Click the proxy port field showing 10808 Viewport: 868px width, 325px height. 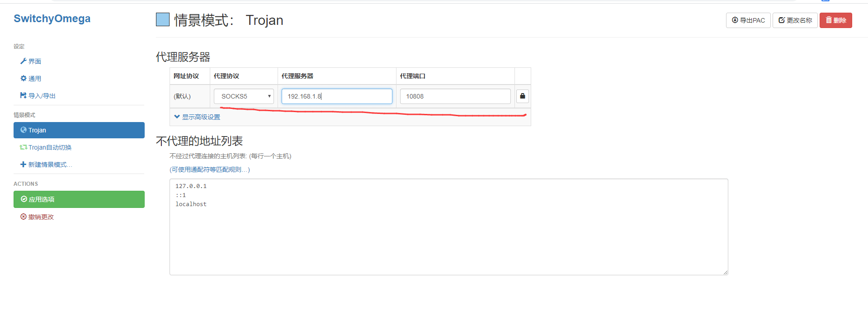(455, 96)
